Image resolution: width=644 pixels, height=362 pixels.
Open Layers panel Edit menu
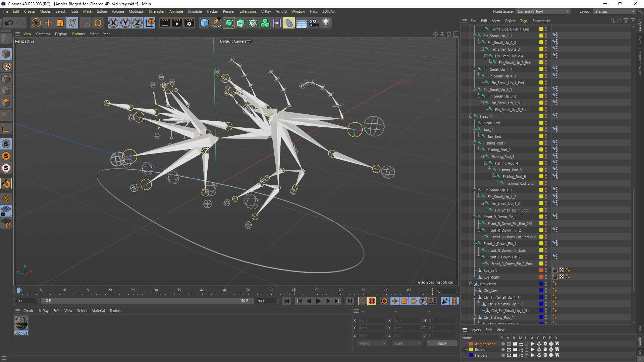pos(489,330)
